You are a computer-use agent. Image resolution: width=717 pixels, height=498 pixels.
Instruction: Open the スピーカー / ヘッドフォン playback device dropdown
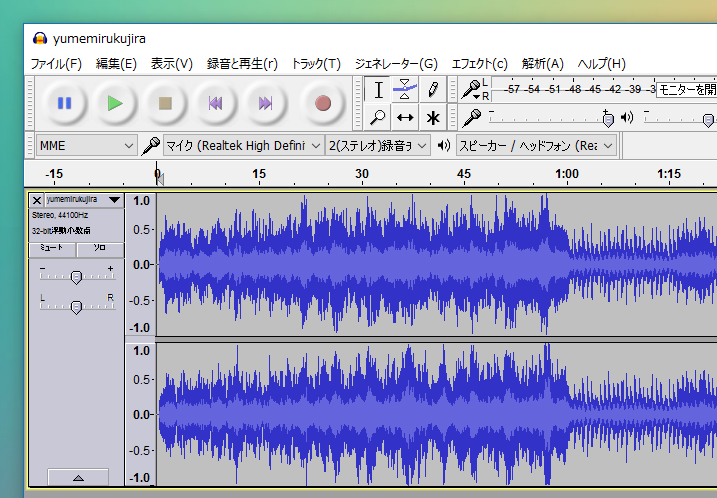click(536, 146)
